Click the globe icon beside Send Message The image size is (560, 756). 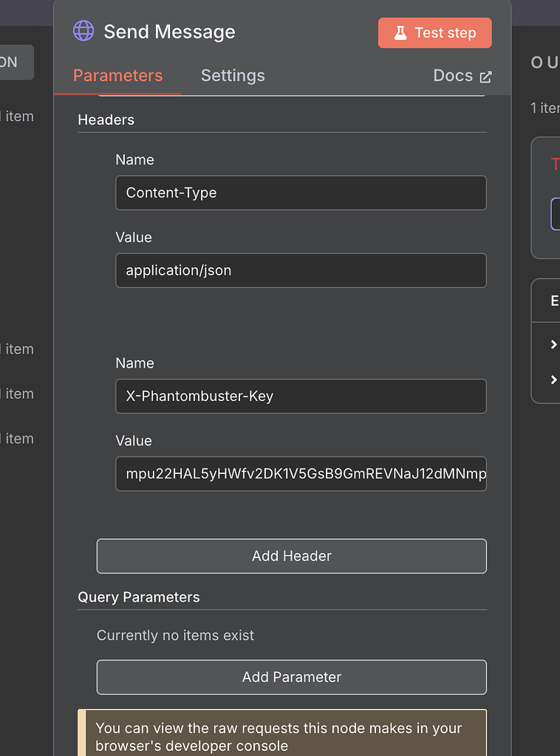83,31
